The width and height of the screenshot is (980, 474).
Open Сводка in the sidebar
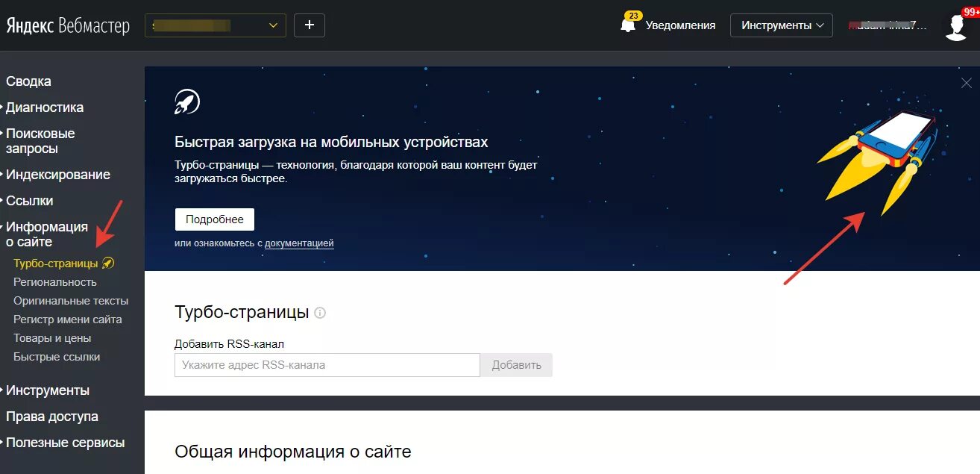28,81
